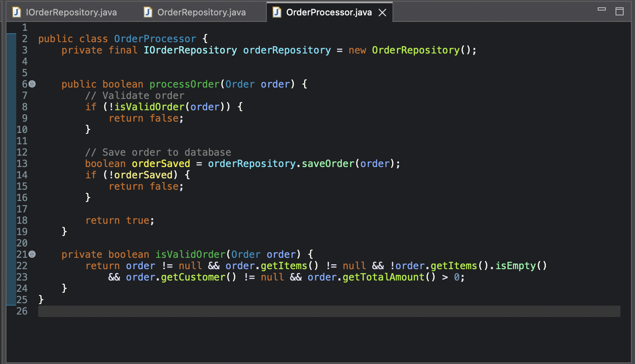635x364 pixels.
Task: Close the OrderProcessor.java tab
Action: coord(382,12)
